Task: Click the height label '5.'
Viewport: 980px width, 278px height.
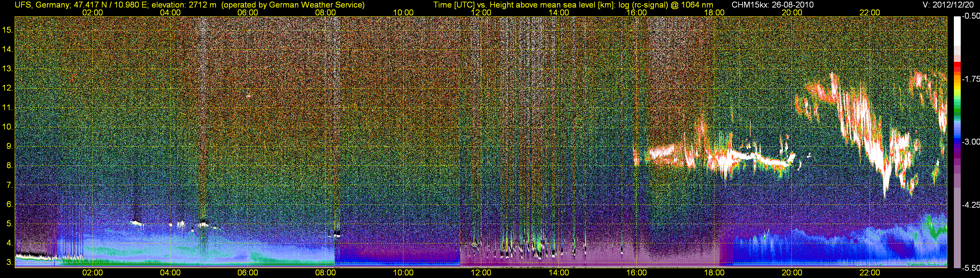Action: [x=10, y=224]
